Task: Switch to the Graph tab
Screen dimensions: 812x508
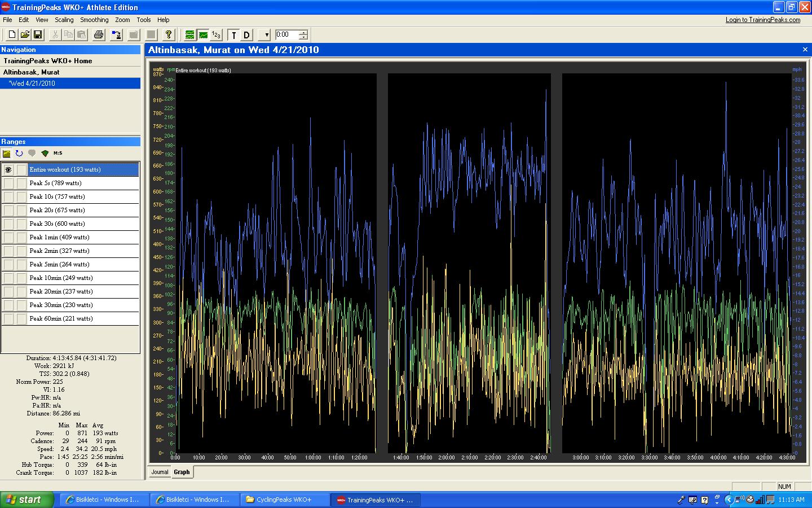Action: coord(182,472)
